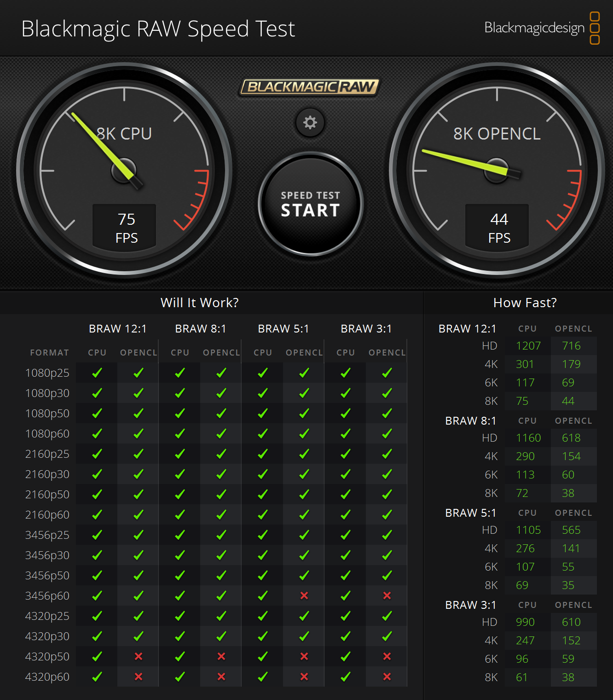Click the 1105 HD CPU value for BRAW 5:1
Image resolution: width=613 pixels, height=700 pixels.
[528, 530]
